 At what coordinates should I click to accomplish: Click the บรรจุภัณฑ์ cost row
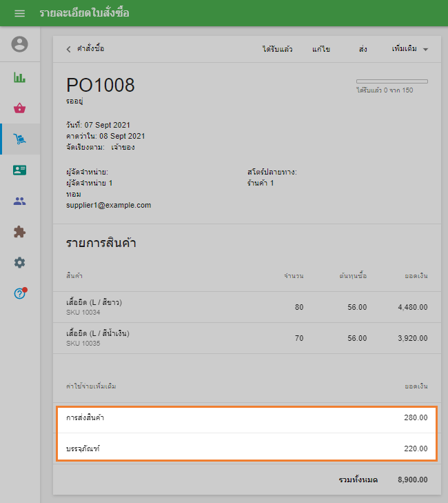247,448
